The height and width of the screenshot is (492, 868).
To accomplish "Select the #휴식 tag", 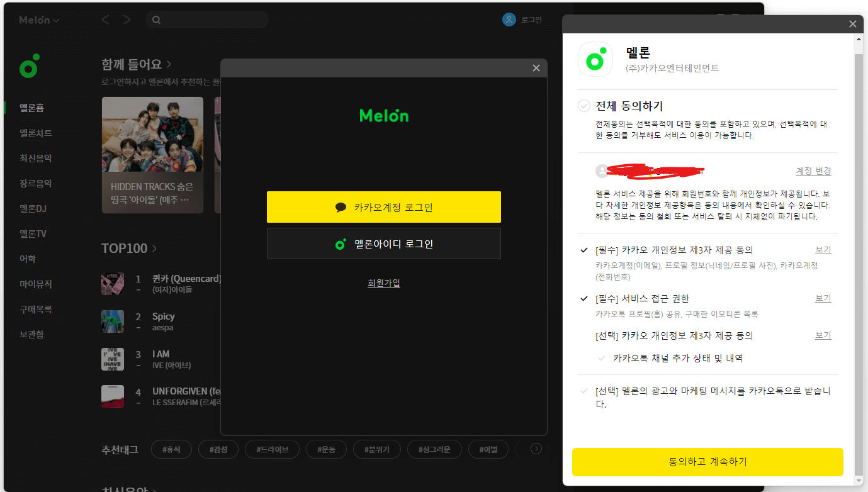I will 171,449.
